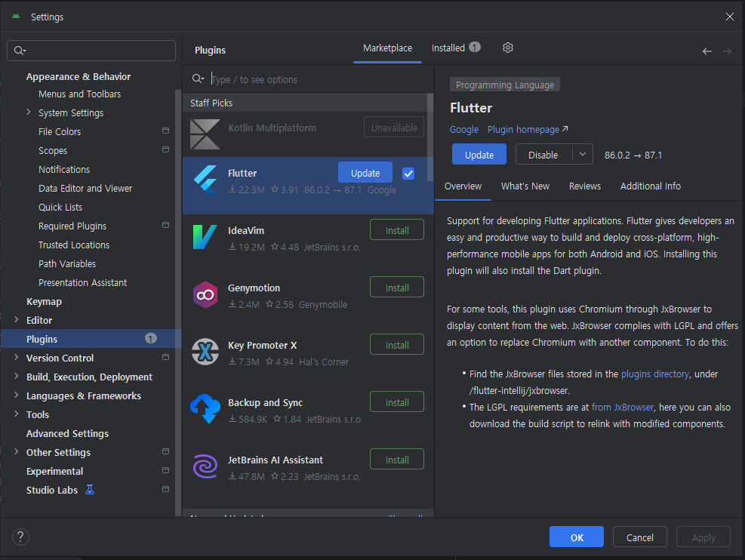Click the Genymotion plugin logo
The image size is (745, 560).
pyautogui.click(x=205, y=294)
